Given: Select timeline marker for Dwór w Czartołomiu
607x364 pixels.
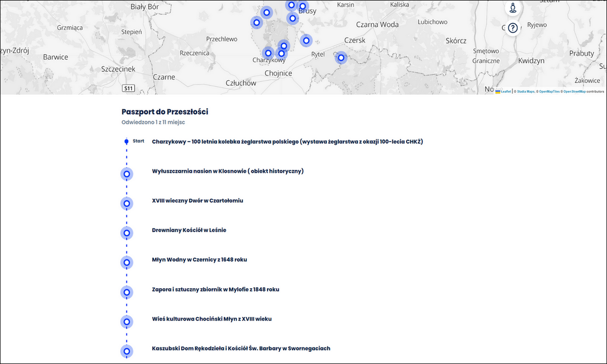Looking at the screenshot, I should click(126, 203).
